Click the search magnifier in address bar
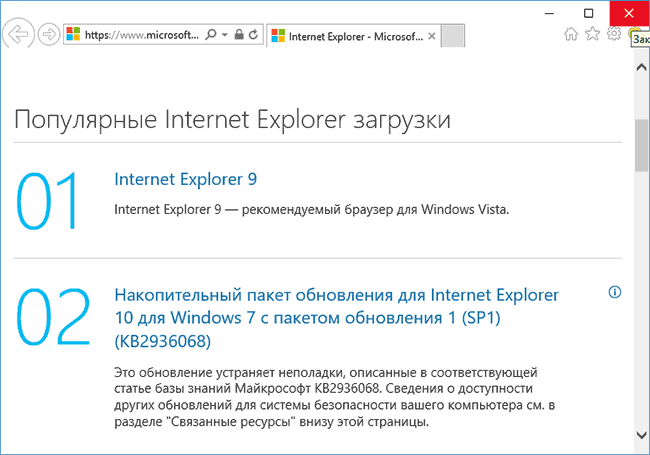The height and width of the screenshot is (455, 650). pyautogui.click(x=210, y=34)
